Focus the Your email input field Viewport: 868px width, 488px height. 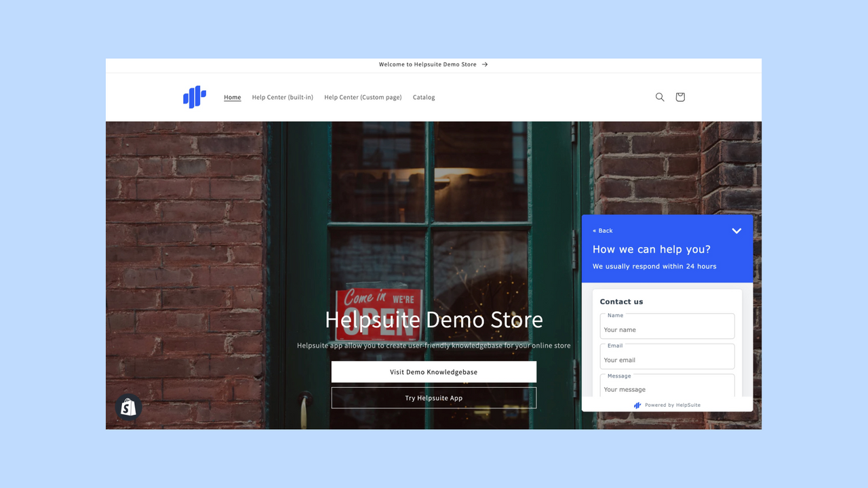coord(667,357)
